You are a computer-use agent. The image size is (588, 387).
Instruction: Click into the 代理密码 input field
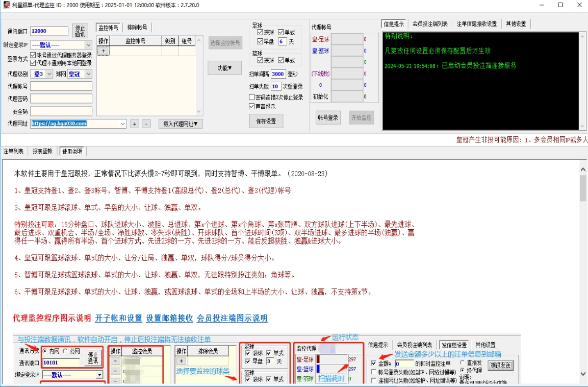[x=61, y=99]
